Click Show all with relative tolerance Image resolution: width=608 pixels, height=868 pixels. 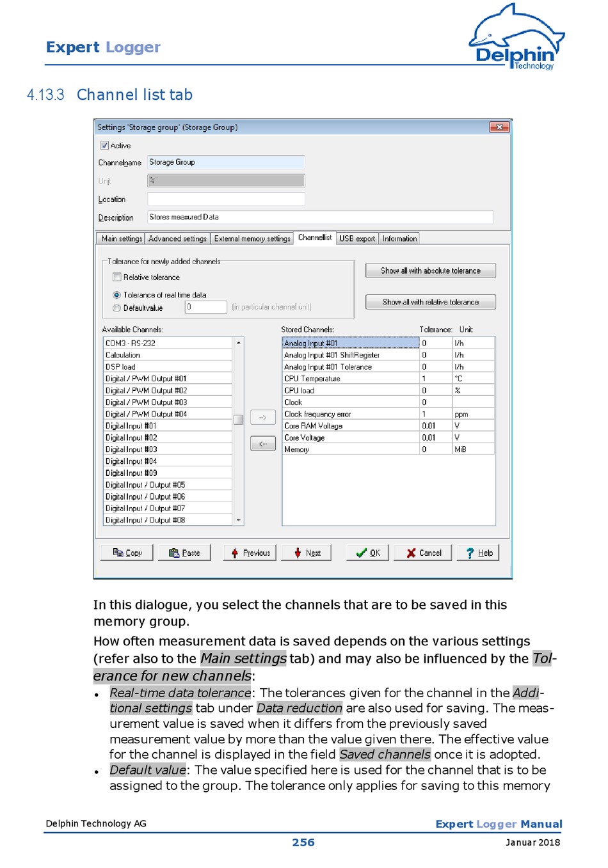[431, 302]
